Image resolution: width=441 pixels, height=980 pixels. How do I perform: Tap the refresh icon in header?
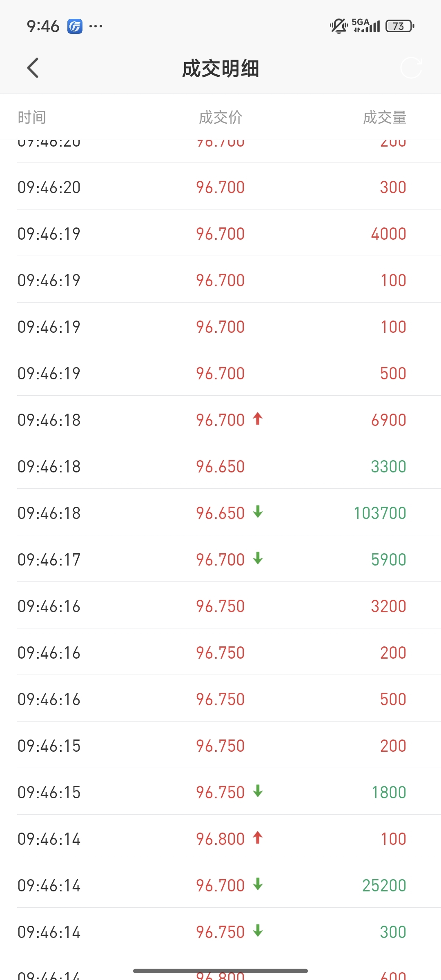coord(411,68)
